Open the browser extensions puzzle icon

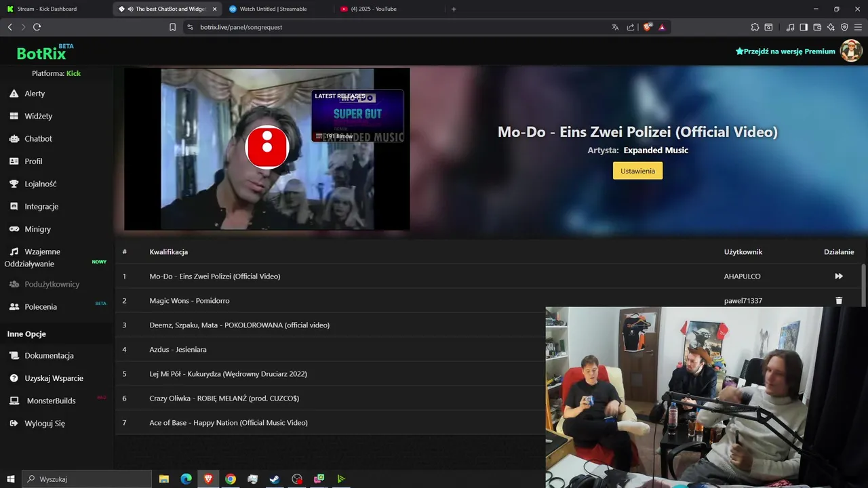coord(755,27)
